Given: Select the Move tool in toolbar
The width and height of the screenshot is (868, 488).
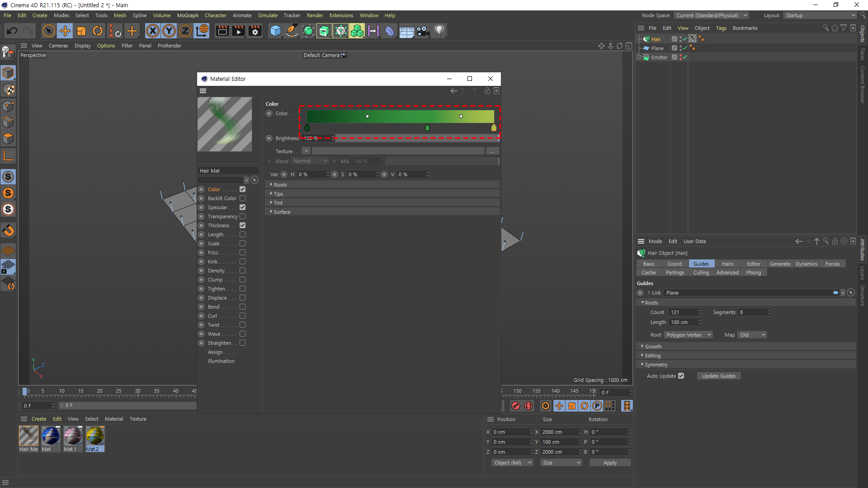Looking at the screenshot, I should [x=65, y=31].
